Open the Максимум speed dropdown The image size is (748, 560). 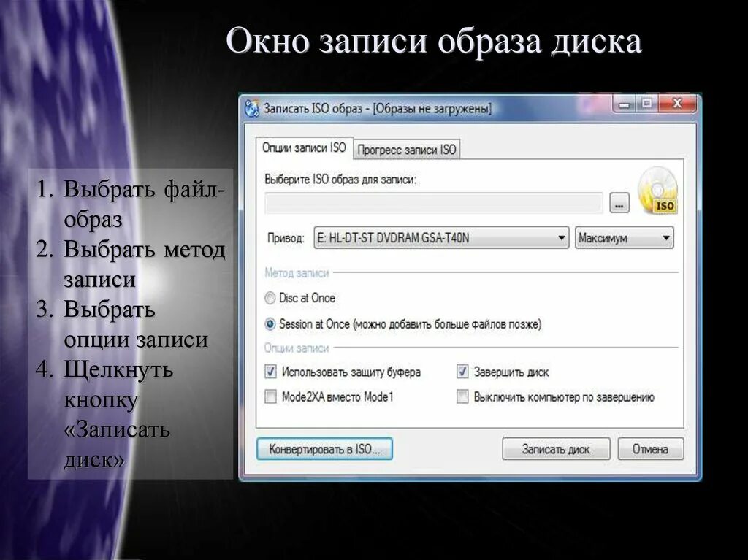coord(624,237)
